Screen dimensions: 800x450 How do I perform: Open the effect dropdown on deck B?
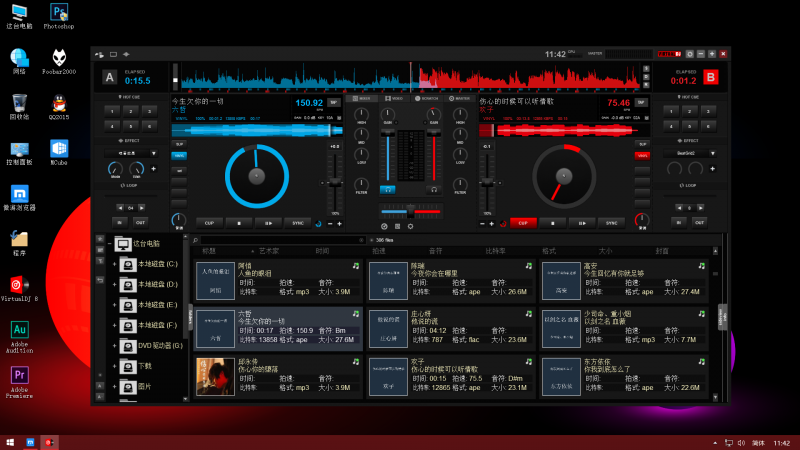coord(711,153)
